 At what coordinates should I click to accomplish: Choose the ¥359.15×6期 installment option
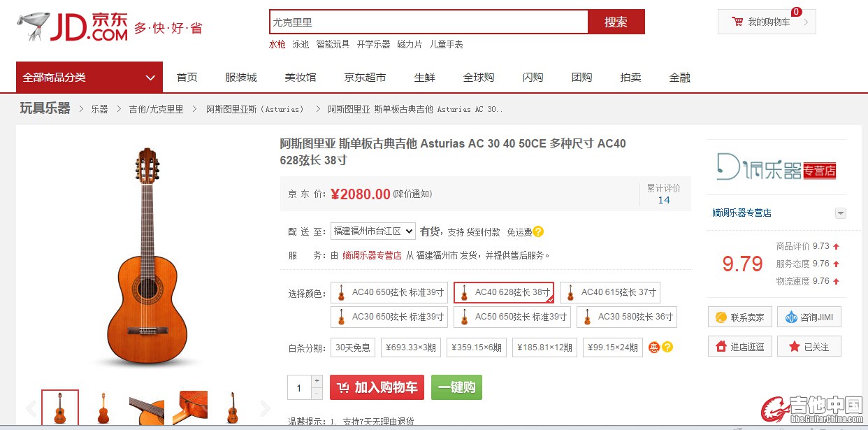click(x=477, y=347)
